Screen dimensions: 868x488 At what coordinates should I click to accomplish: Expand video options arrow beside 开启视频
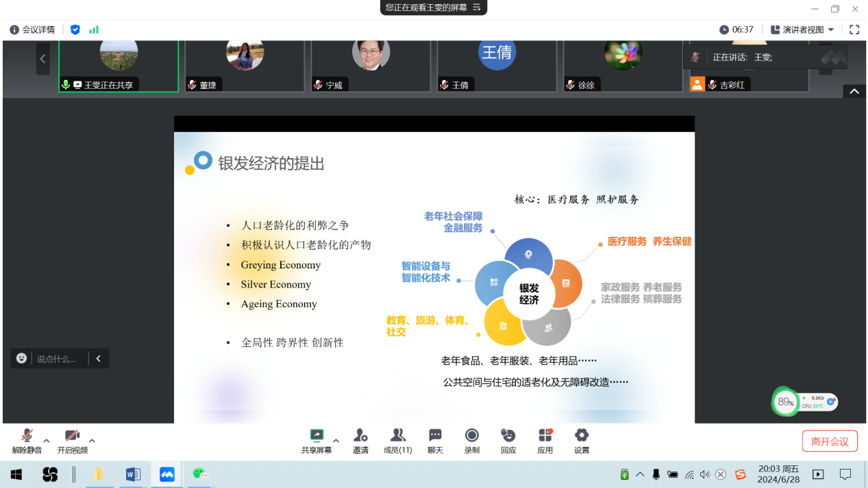click(92, 441)
